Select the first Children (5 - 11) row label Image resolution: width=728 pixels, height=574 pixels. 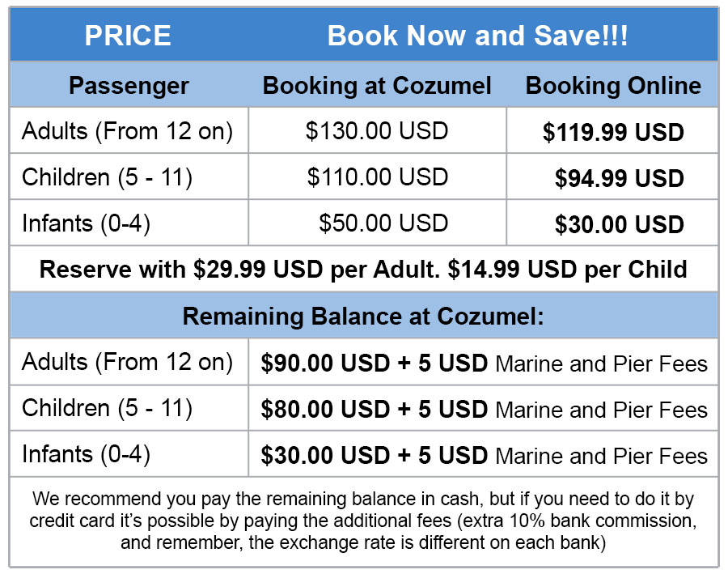(x=107, y=177)
